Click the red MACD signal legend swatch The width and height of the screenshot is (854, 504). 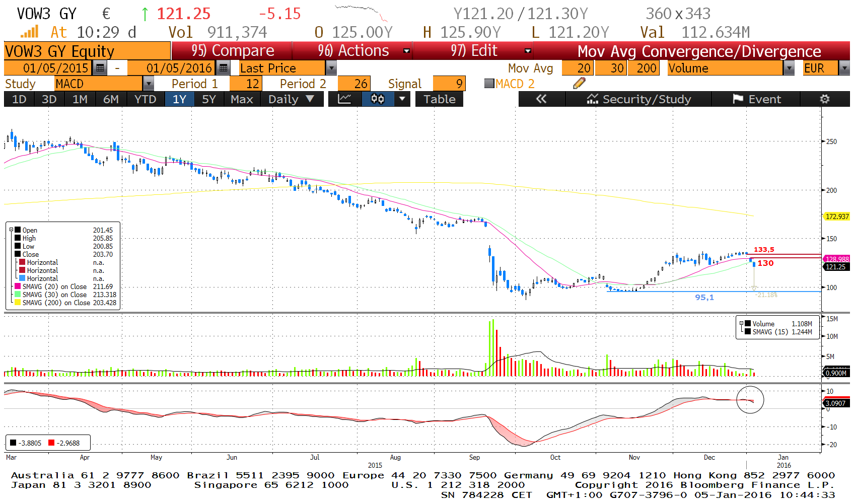[x=51, y=443]
